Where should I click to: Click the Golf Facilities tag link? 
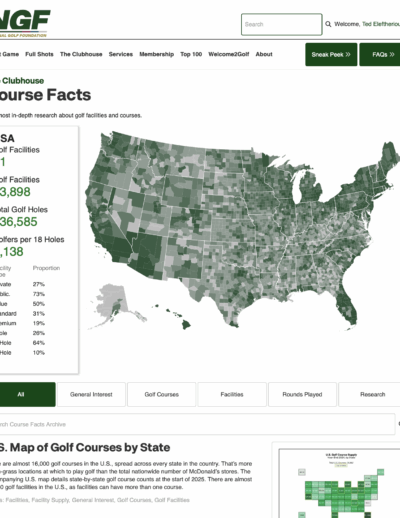click(172, 500)
